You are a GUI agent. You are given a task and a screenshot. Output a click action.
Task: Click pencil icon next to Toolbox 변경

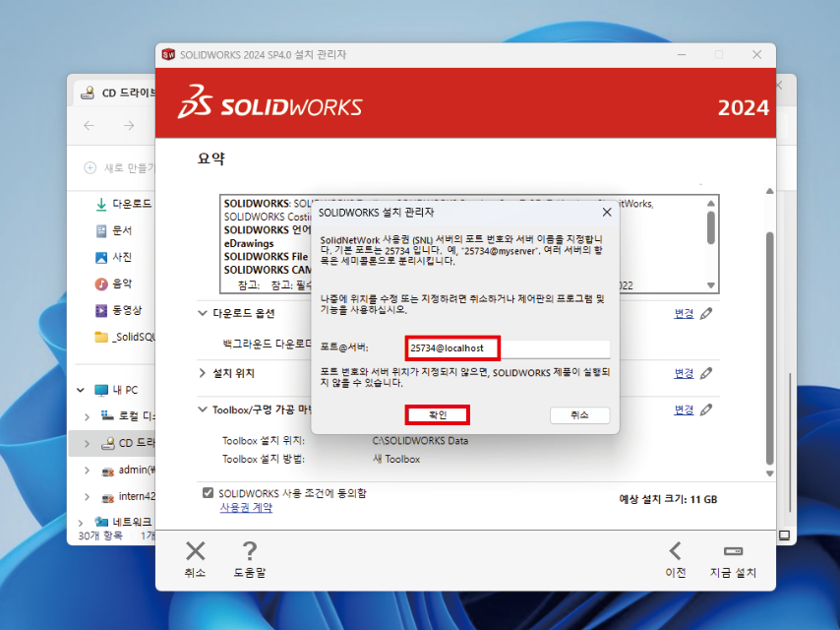[x=706, y=409]
